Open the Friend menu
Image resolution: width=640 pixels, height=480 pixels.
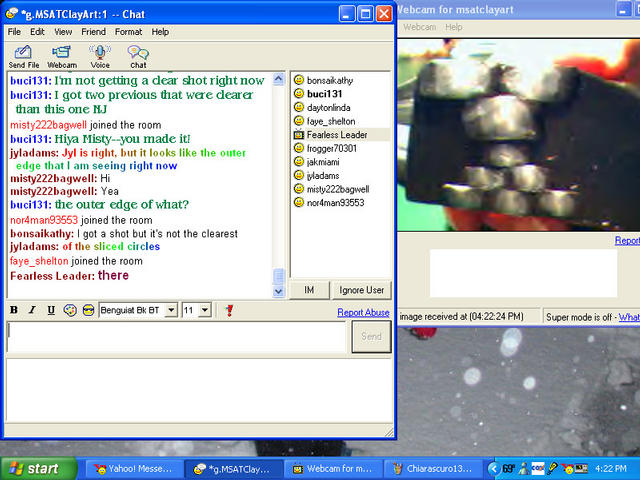point(93,32)
